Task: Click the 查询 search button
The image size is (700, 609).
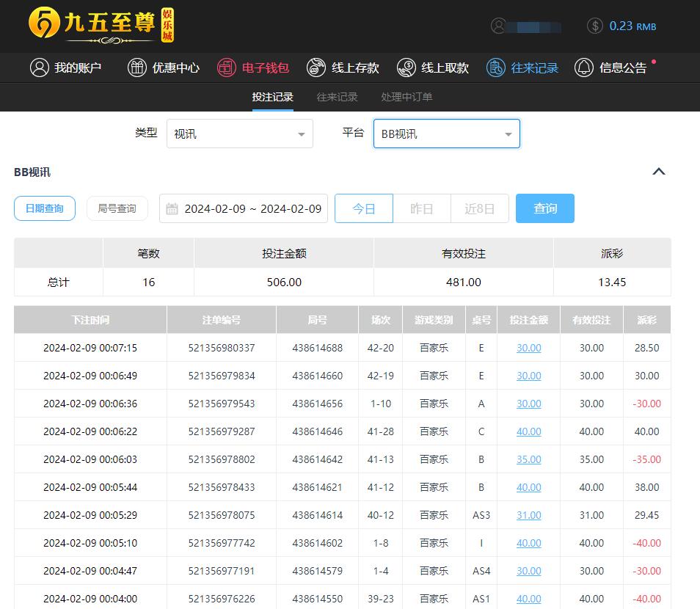Action: [545, 208]
